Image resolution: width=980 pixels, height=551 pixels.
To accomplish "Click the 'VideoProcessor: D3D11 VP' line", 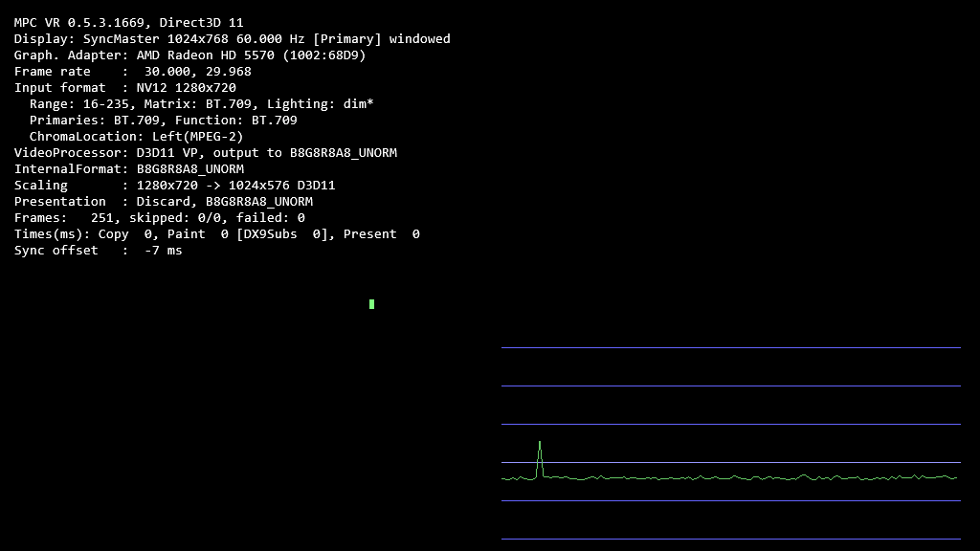I will pos(206,153).
